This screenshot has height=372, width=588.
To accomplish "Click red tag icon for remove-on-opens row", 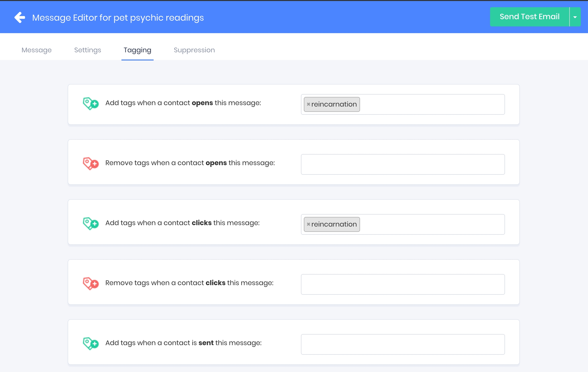I will pos(91,163).
